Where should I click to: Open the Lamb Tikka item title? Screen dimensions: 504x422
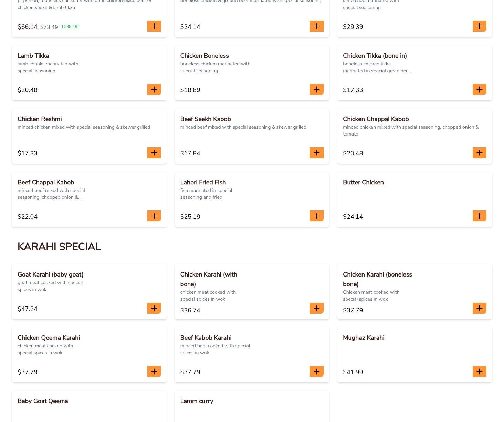[x=33, y=56]
